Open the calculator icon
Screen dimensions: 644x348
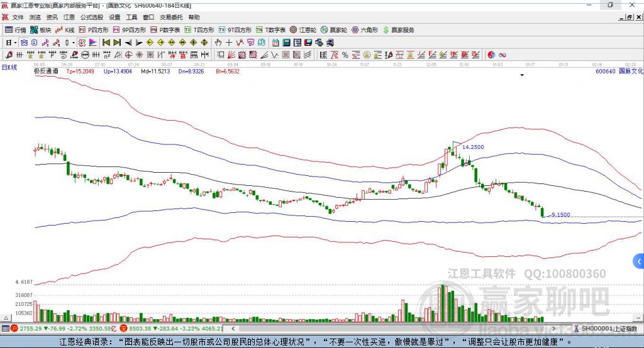click(x=286, y=43)
